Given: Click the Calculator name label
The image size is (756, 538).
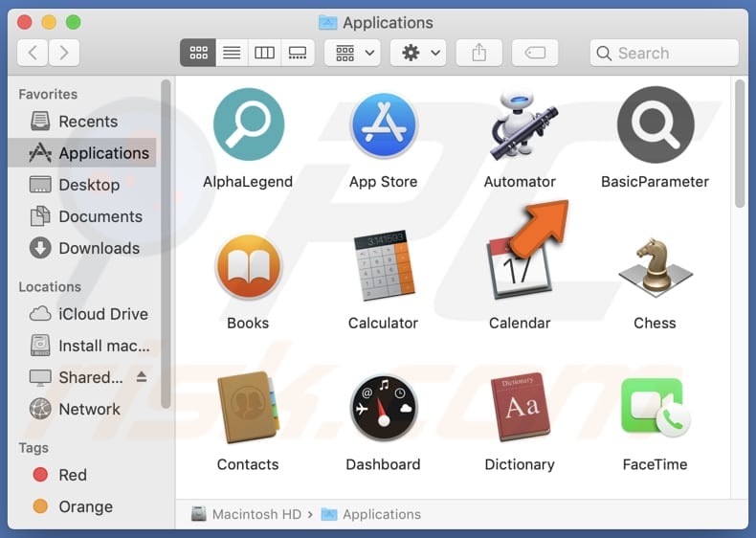Looking at the screenshot, I should click(384, 323).
